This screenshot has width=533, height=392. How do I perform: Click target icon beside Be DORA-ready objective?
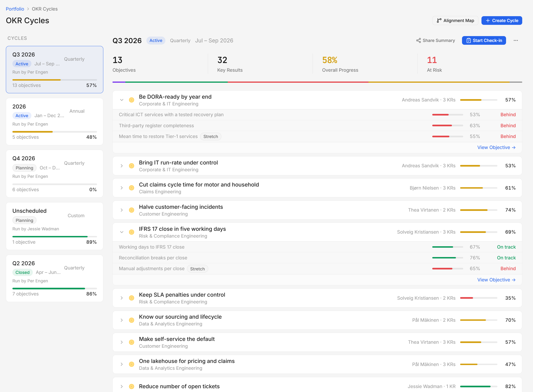click(131, 100)
